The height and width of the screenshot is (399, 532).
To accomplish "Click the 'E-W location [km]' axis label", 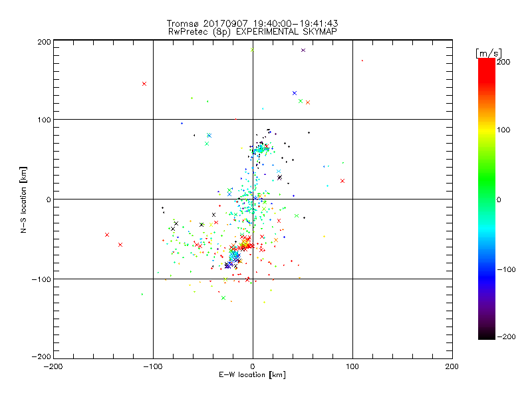I will (252, 375).
